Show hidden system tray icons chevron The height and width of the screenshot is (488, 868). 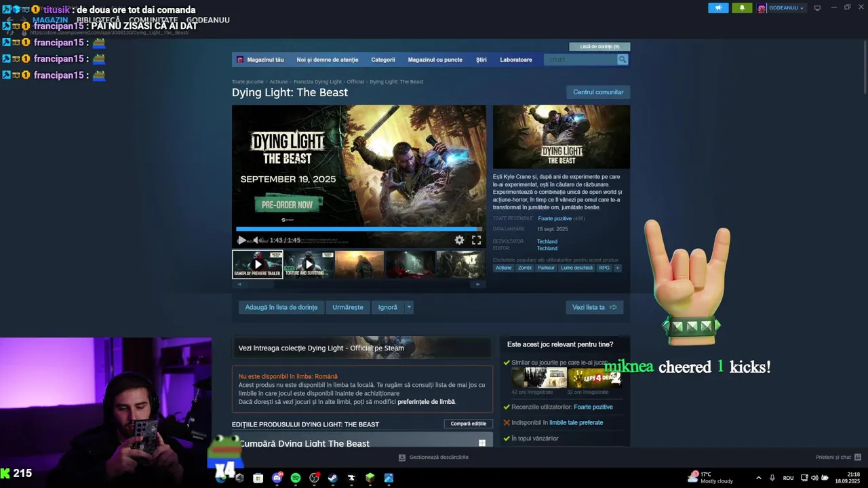758,478
